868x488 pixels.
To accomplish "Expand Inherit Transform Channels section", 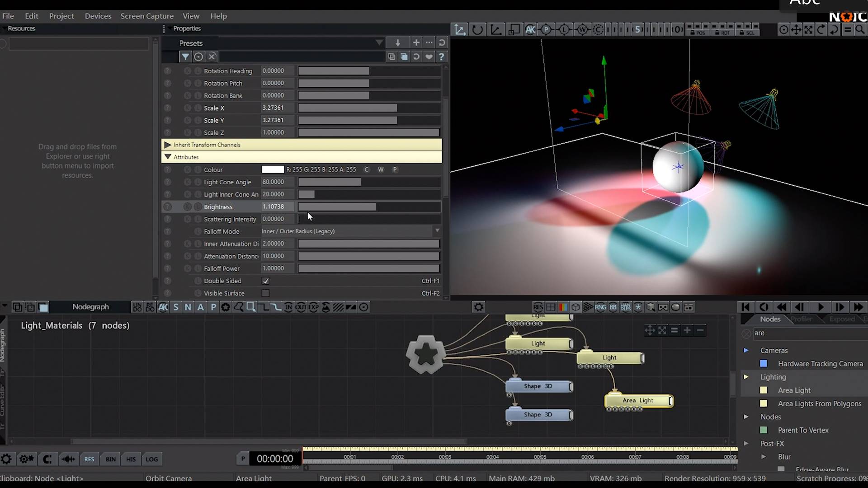I will (x=168, y=145).
